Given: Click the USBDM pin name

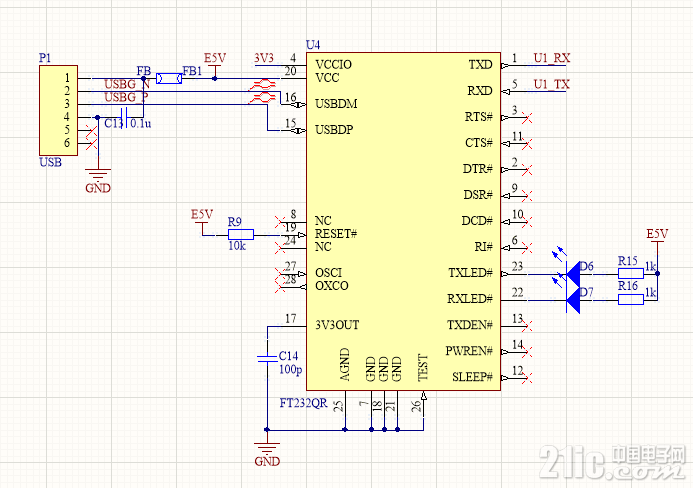Looking at the screenshot, I should pyautogui.click(x=336, y=104).
